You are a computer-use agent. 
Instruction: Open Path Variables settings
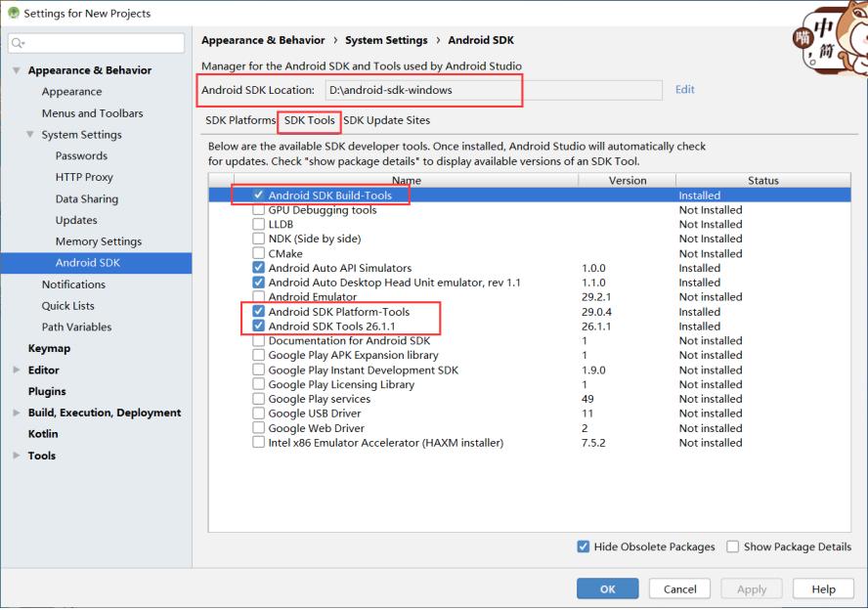(x=76, y=327)
